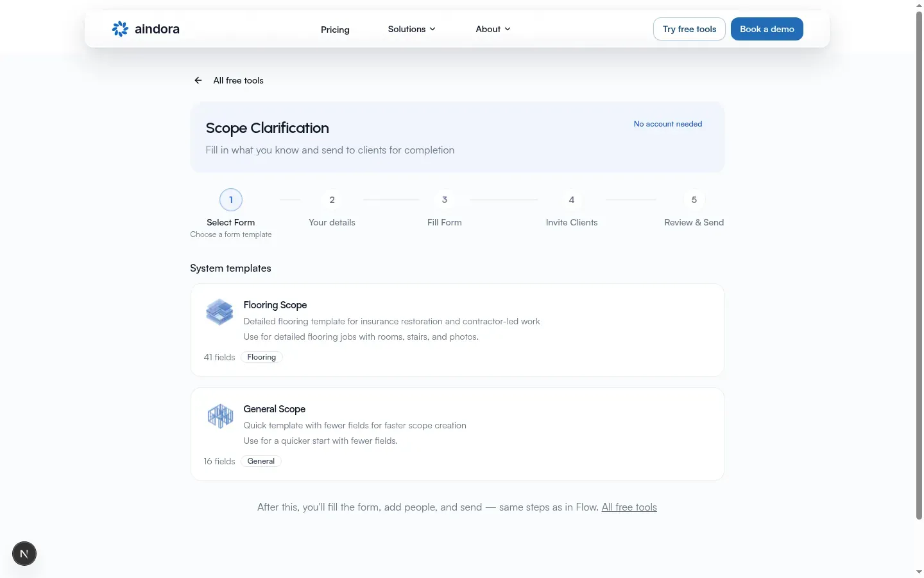Click the Fill Form step label
Image resolution: width=924 pixels, height=578 pixels.
pyautogui.click(x=445, y=222)
